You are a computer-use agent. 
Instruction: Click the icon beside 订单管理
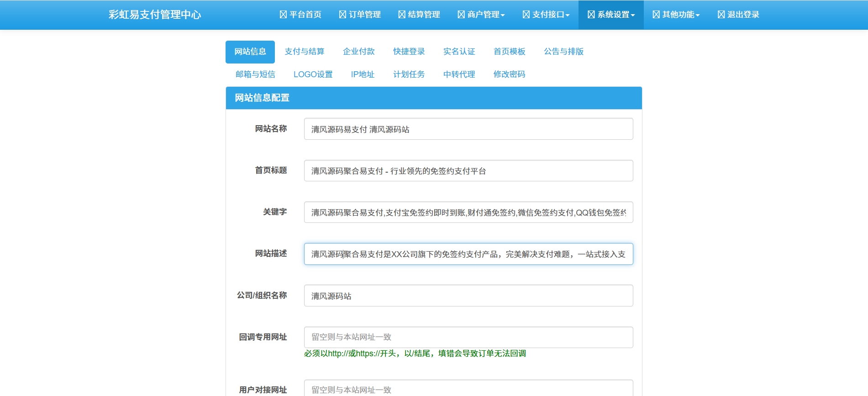click(342, 15)
